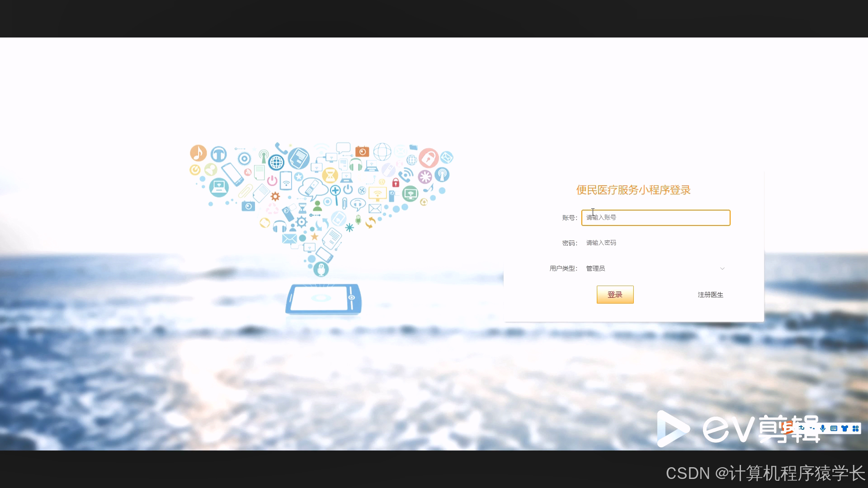Viewport: 868px width, 488px height.
Task: Open the IME toolbox four-squares icon
Action: point(855,428)
